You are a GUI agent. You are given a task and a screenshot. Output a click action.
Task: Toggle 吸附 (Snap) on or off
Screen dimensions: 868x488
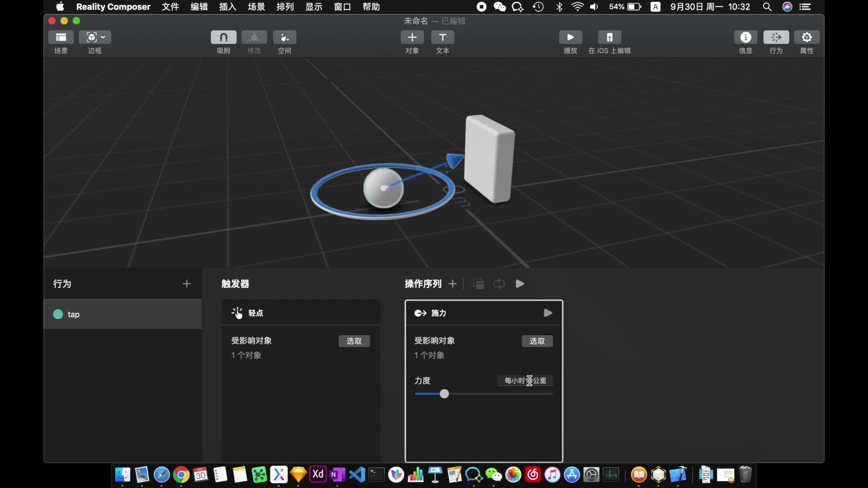(x=223, y=37)
